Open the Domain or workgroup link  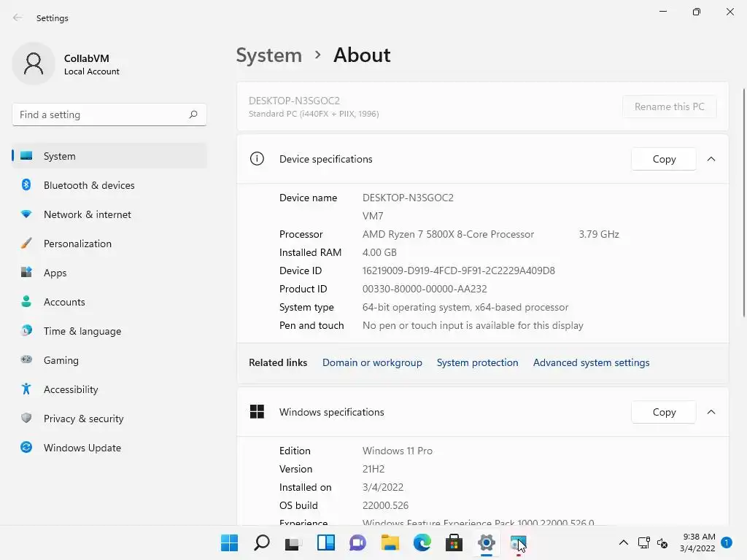[x=372, y=362]
